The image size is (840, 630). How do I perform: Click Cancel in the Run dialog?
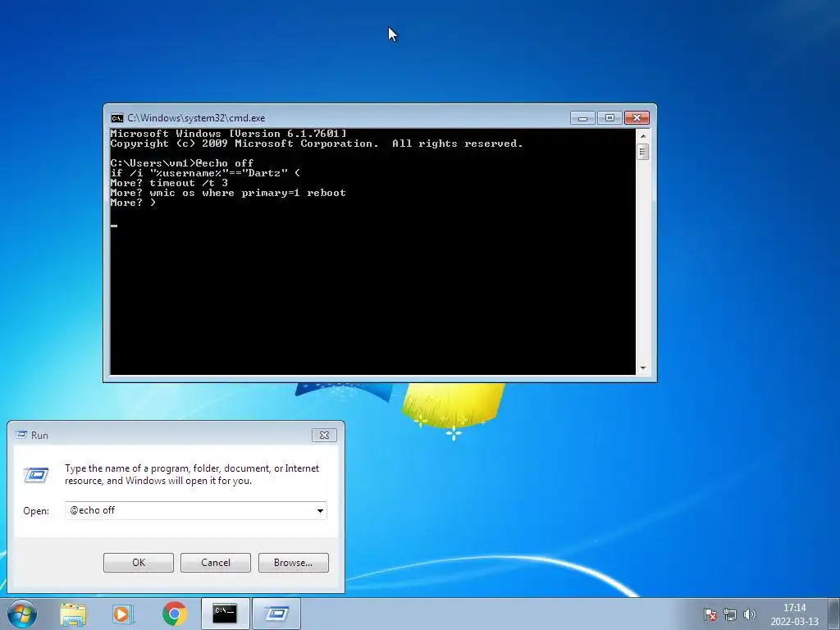pyautogui.click(x=216, y=563)
